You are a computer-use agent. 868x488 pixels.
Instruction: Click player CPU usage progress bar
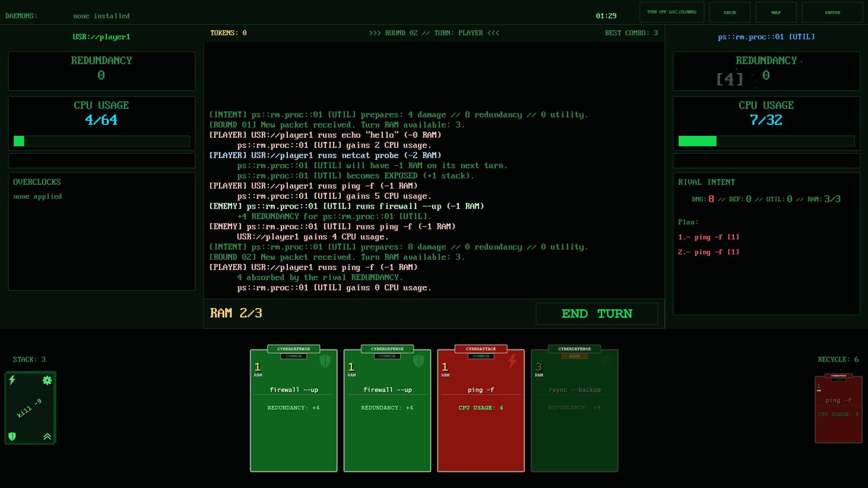(x=102, y=141)
